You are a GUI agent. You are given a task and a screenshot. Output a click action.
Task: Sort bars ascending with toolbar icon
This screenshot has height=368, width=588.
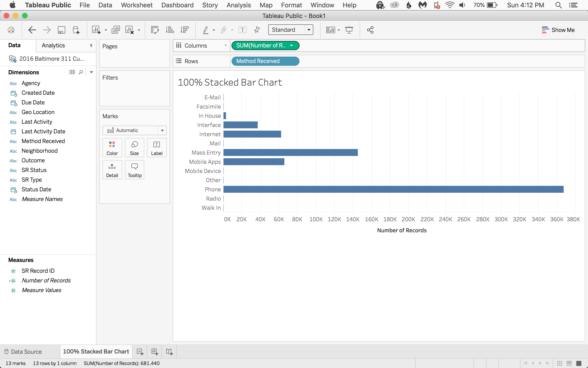(170, 30)
